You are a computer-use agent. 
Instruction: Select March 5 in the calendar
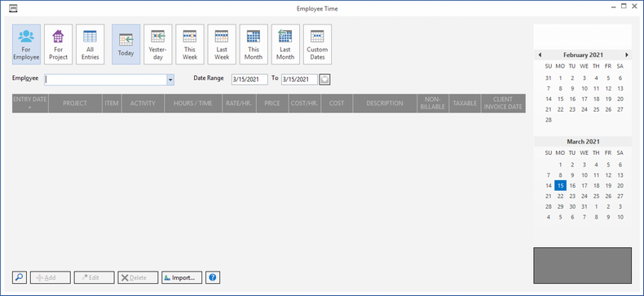coord(608,165)
